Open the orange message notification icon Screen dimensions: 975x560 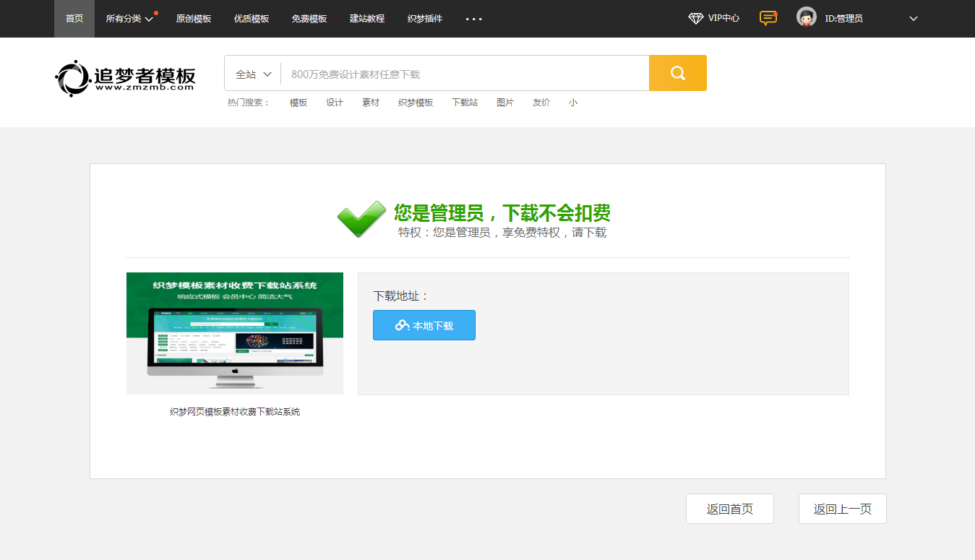[768, 18]
